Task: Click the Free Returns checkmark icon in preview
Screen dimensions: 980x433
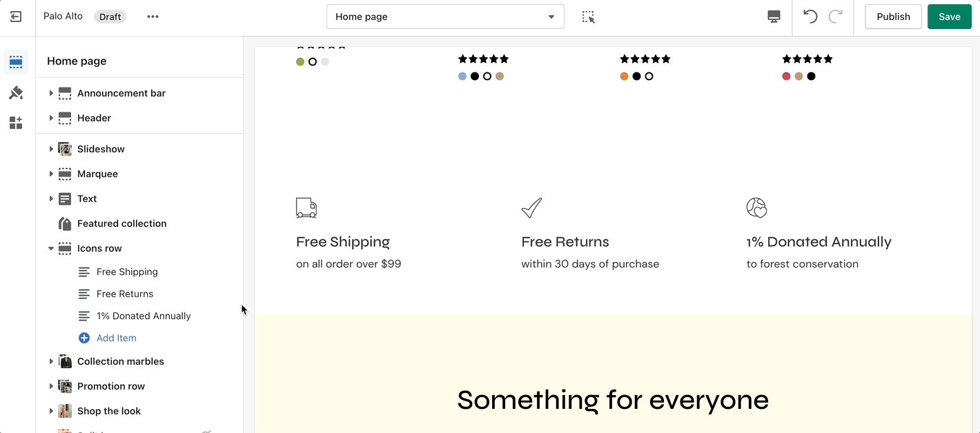Action: point(531,208)
